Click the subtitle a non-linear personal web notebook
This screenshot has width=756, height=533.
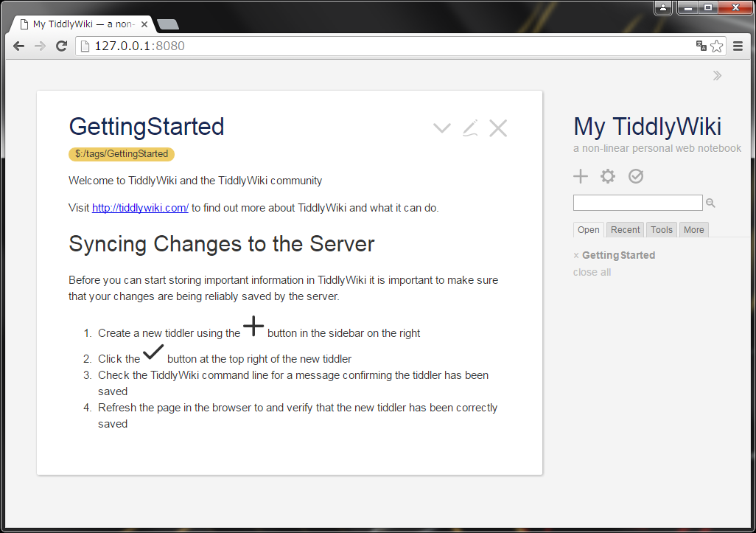657,149
